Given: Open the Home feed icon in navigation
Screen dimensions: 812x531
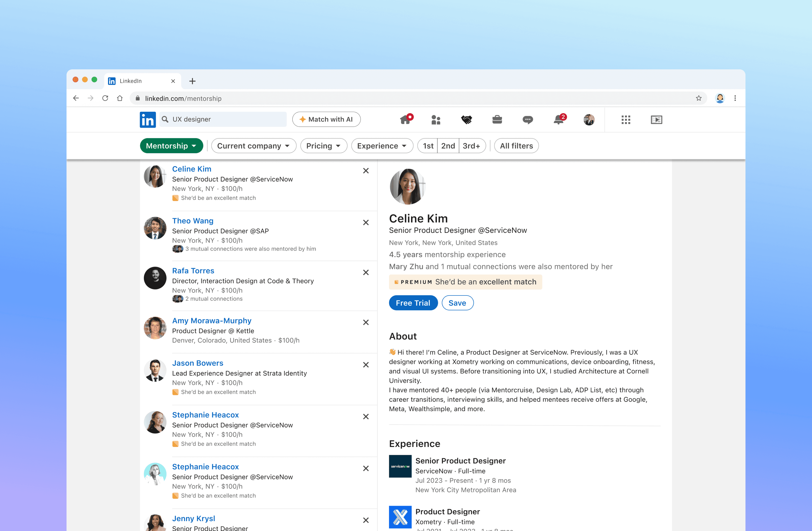Looking at the screenshot, I should click(406, 119).
